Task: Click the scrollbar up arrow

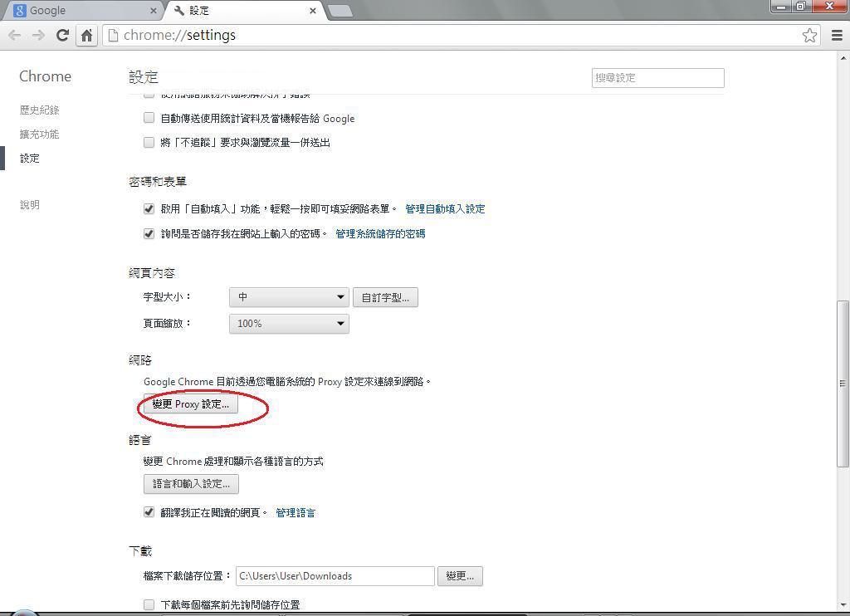Action: tap(843, 57)
